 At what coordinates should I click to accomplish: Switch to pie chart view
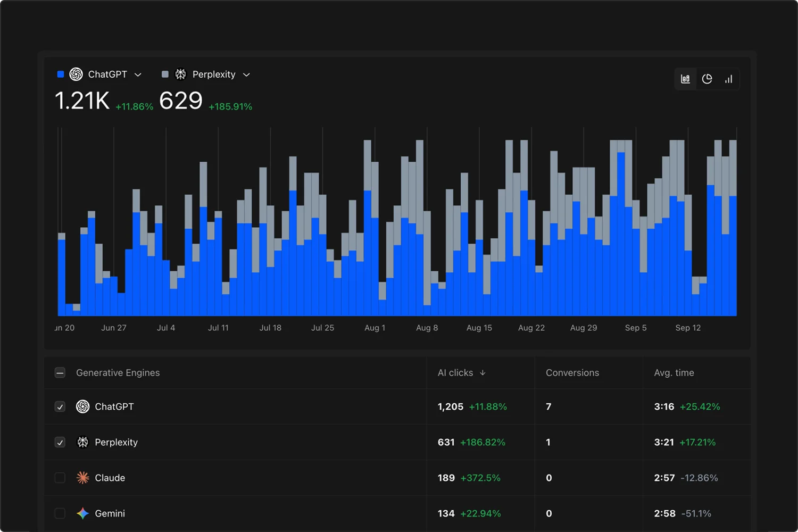click(707, 79)
